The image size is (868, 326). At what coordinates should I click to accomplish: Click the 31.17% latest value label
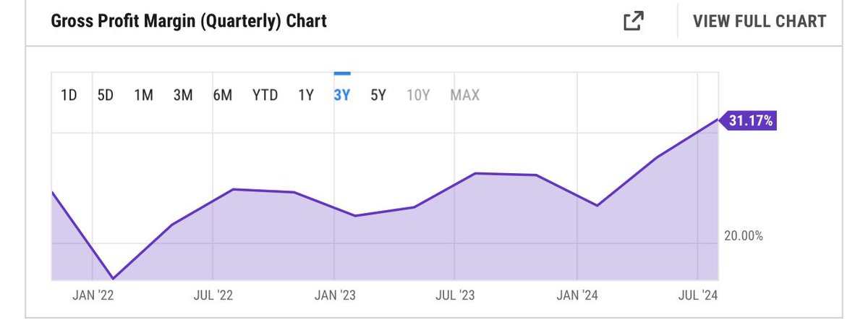750,121
